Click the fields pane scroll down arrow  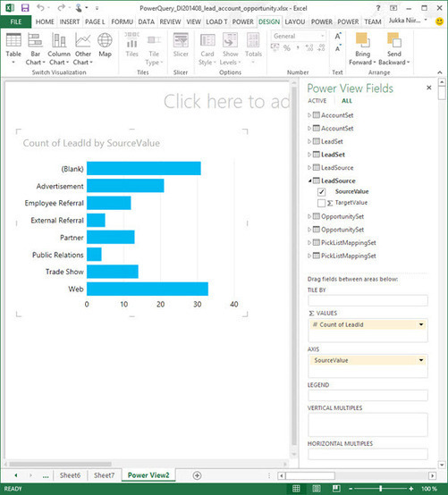point(442,464)
